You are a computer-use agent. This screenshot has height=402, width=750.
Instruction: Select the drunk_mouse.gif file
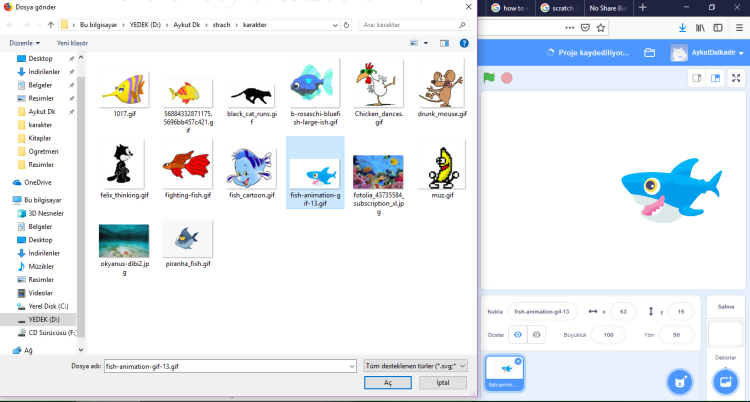pyautogui.click(x=442, y=89)
